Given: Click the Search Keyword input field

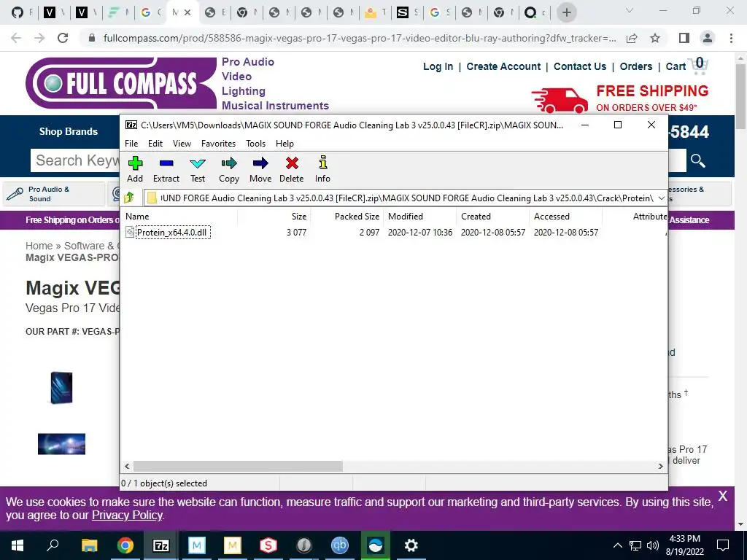Looking at the screenshot, I should tap(75, 160).
